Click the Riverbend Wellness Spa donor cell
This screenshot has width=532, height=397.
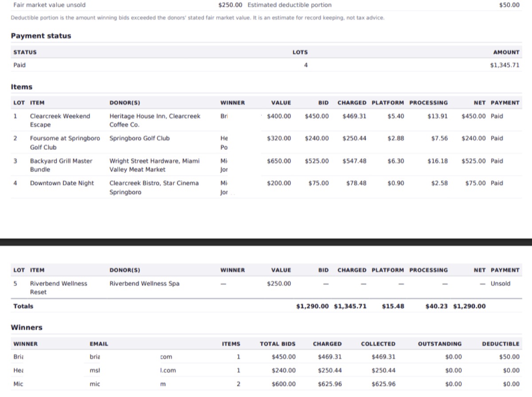point(145,284)
